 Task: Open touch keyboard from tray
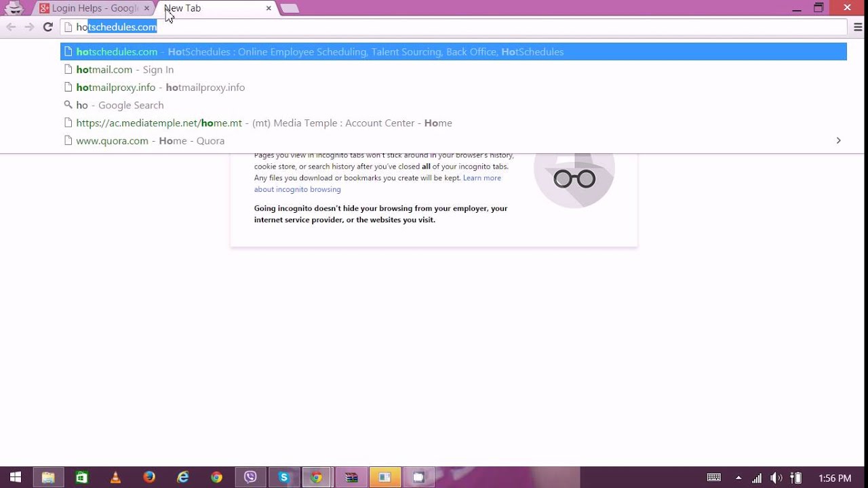pos(713,478)
